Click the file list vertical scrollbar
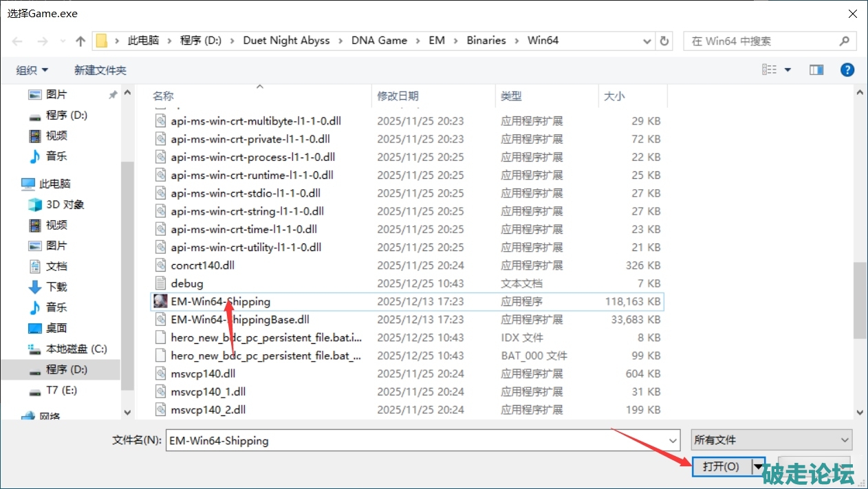This screenshot has height=489, width=868. pos(860,299)
